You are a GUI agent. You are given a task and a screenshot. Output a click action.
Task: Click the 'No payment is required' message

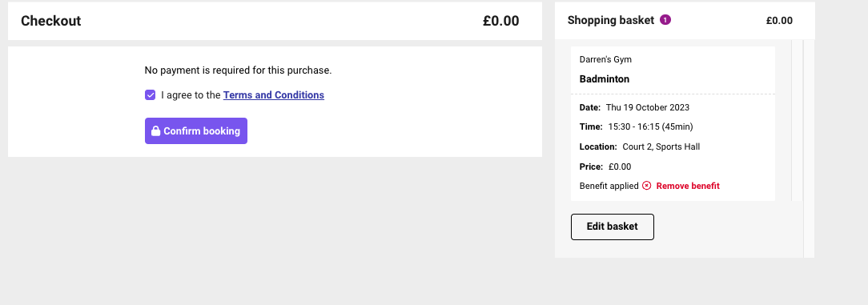[x=238, y=70]
